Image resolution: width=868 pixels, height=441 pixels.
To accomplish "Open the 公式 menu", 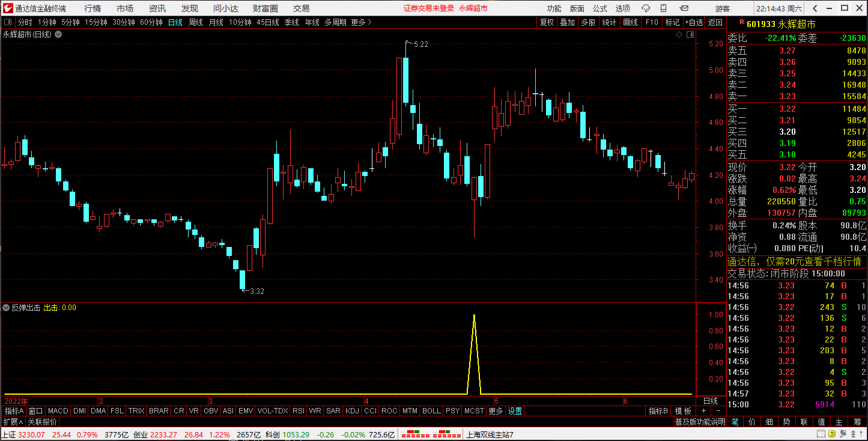I will [600, 8].
